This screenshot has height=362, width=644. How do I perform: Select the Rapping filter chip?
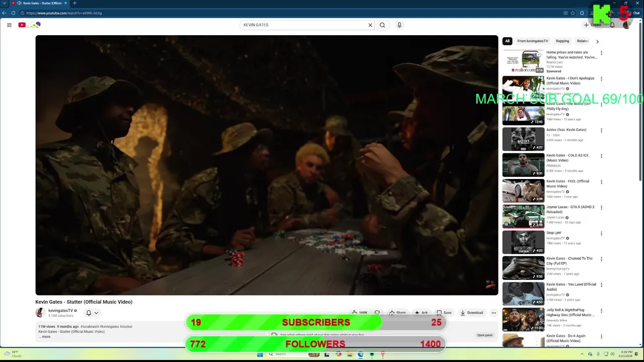562,41
